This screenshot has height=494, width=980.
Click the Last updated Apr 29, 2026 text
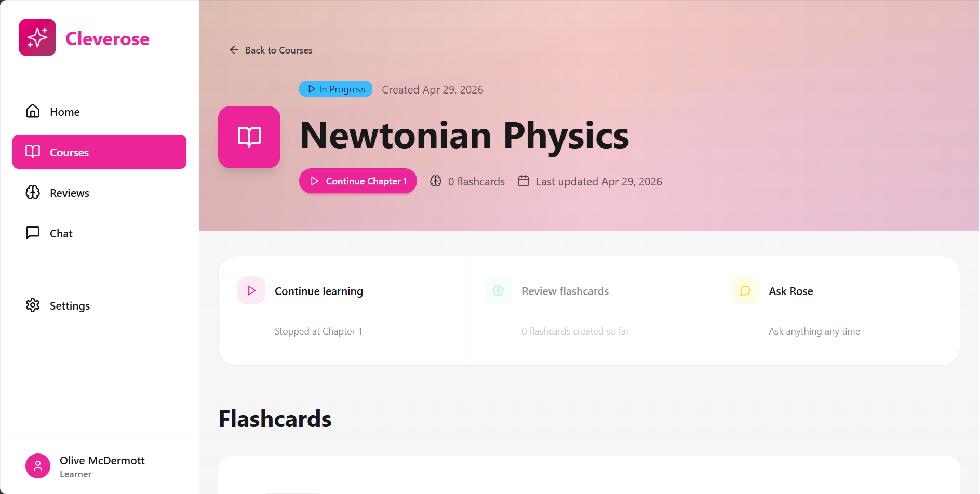click(599, 182)
